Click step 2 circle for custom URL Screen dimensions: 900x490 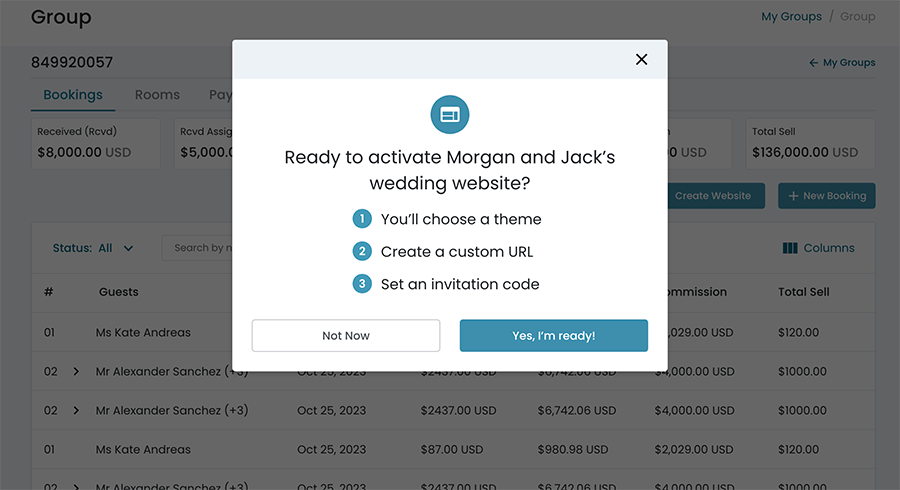[x=362, y=251]
